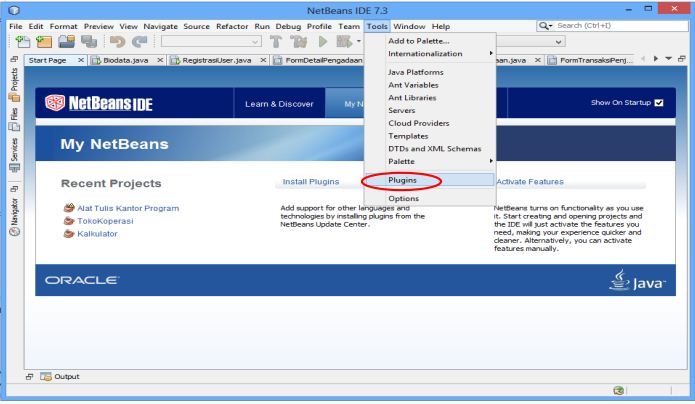Choose Ant Libraries menu item
The height and width of the screenshot is (404, 695).
pyautogui.click(x=429, y=98)
